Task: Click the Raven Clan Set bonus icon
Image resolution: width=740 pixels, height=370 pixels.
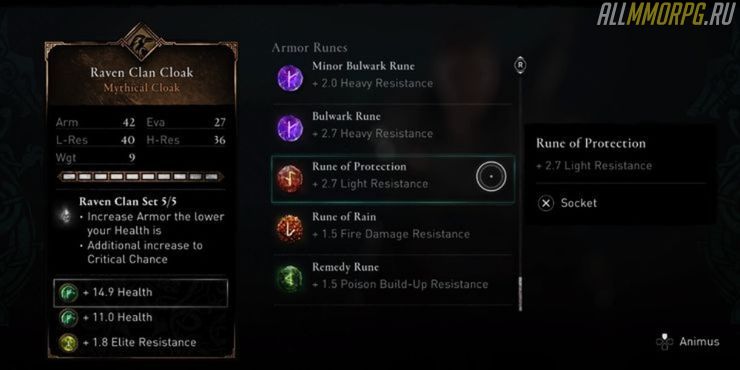Action: [x=65, y=215]
